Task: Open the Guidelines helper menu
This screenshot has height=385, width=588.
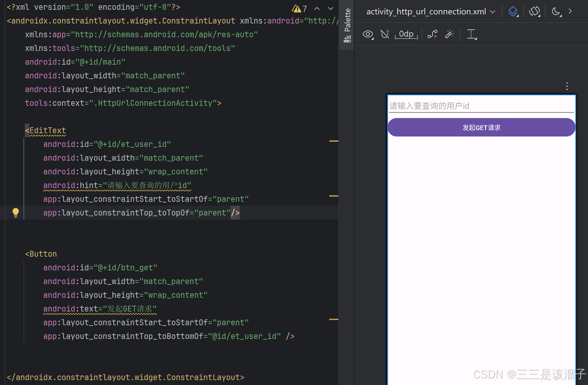Action: click(472, 34)
